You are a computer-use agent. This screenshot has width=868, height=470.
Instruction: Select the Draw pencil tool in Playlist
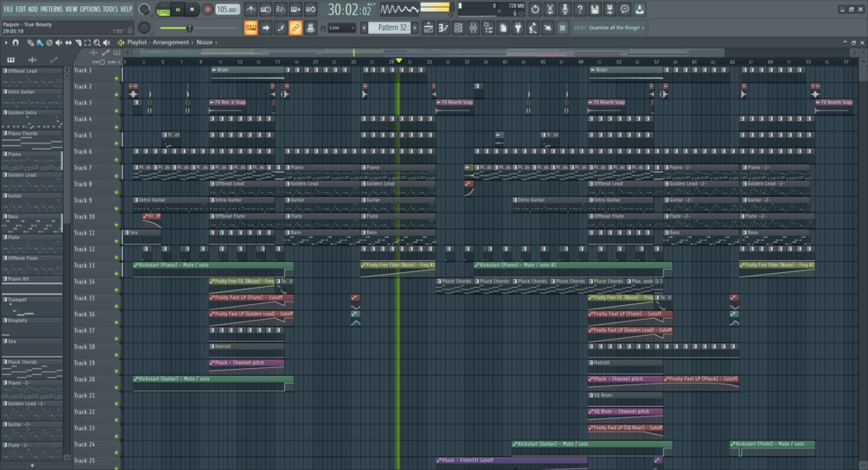point(30,42)
